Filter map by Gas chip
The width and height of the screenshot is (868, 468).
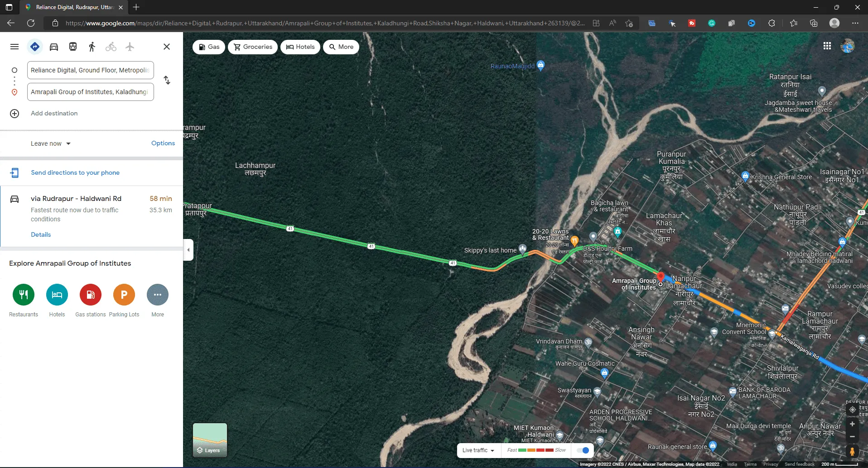[209, 47]
